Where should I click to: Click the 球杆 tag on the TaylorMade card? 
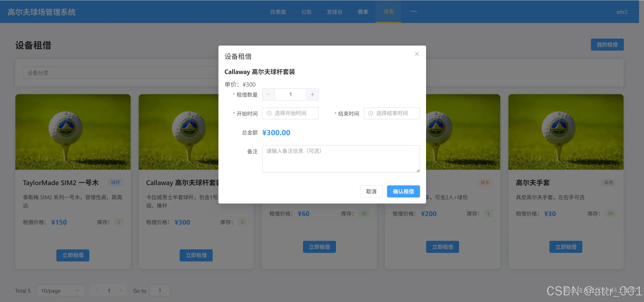point(116,182)
